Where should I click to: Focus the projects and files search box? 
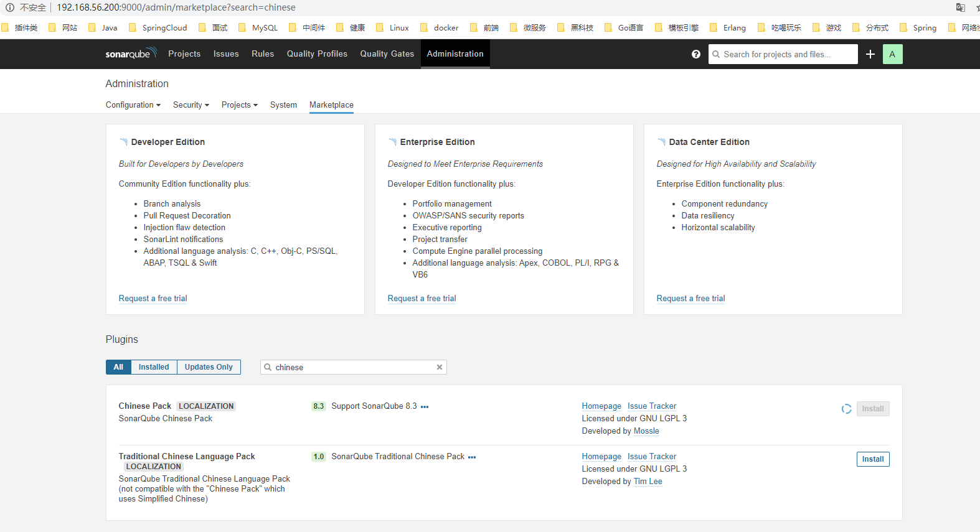coord(783,54)
